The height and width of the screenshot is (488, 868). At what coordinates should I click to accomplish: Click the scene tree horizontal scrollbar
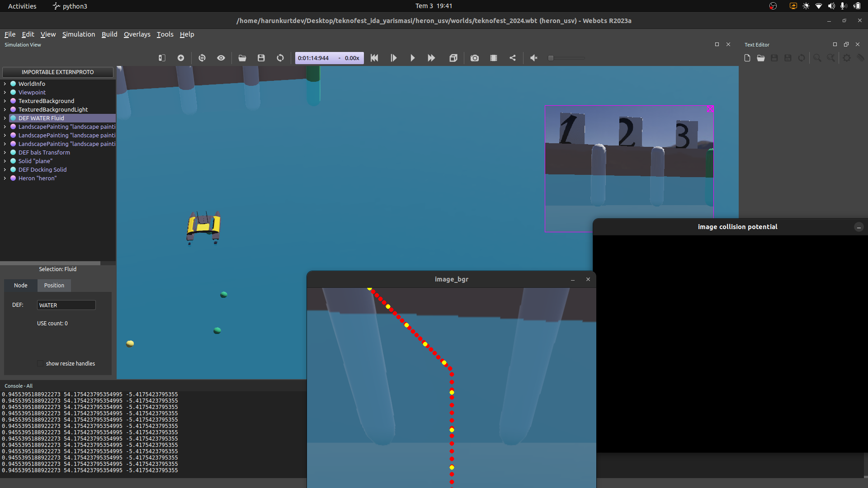50,263
